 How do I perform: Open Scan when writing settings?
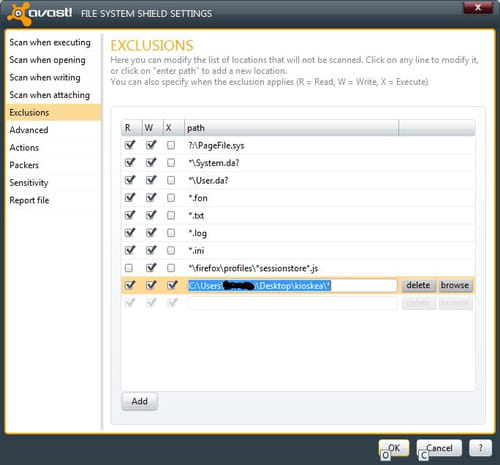pyautogui.click(x=45, y=77)
